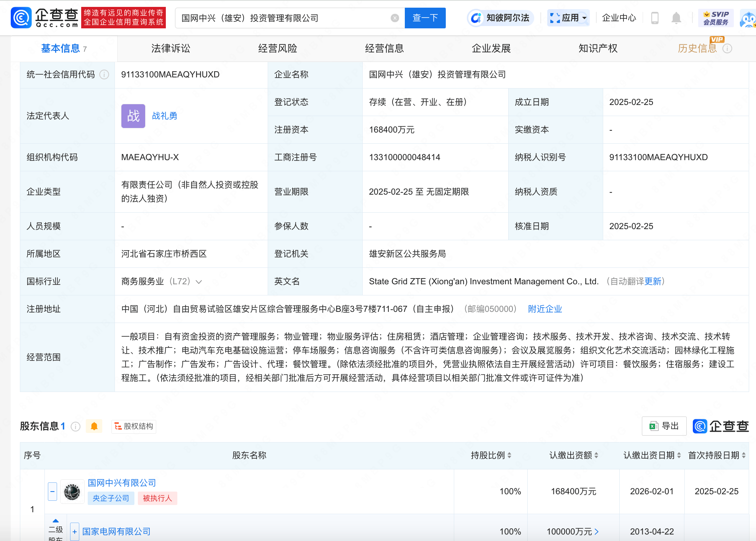The image size is (756, 541).
Task: Open 历史信息 VIP tab
Action: pos(697,49)
